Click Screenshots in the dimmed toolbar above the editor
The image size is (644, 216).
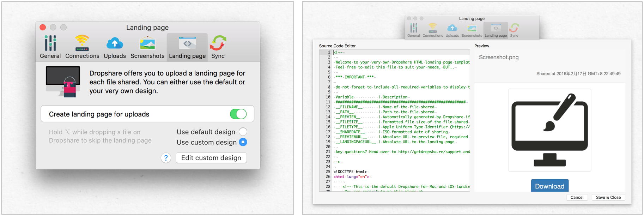(x=472, y=30)
